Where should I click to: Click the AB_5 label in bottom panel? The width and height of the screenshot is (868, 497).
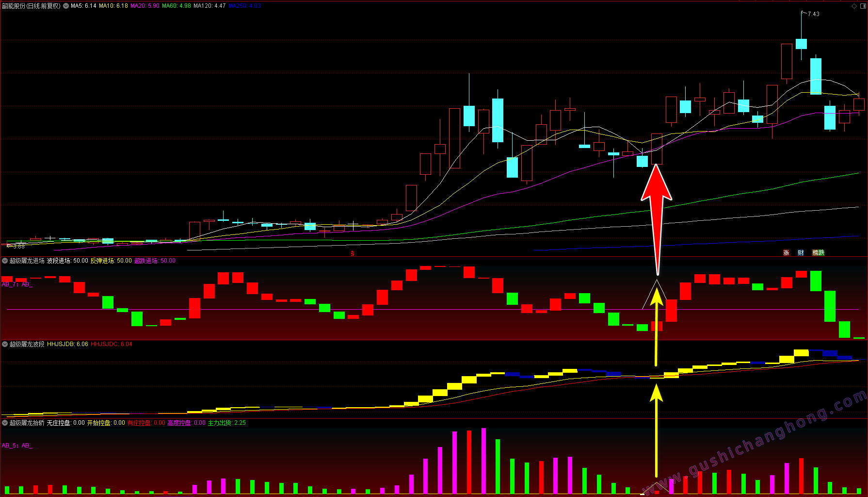(17, 446)
